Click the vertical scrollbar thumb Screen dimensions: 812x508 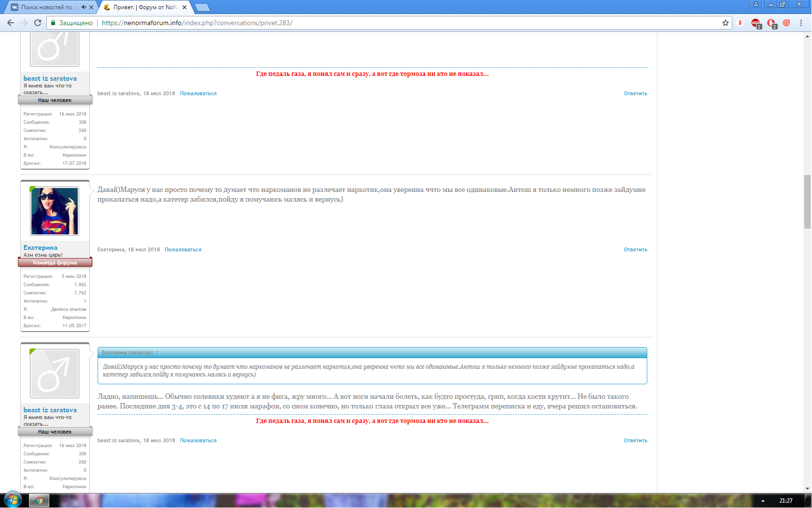pos(807,202)
